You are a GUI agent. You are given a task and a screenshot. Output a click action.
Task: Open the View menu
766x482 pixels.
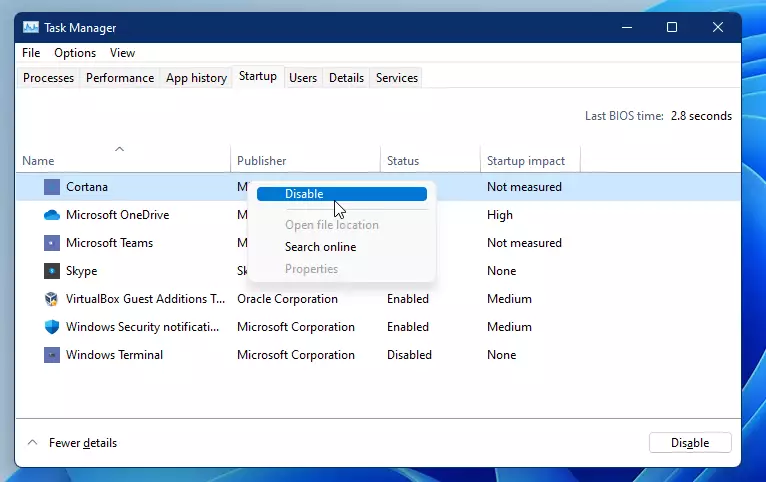point(122,53)
